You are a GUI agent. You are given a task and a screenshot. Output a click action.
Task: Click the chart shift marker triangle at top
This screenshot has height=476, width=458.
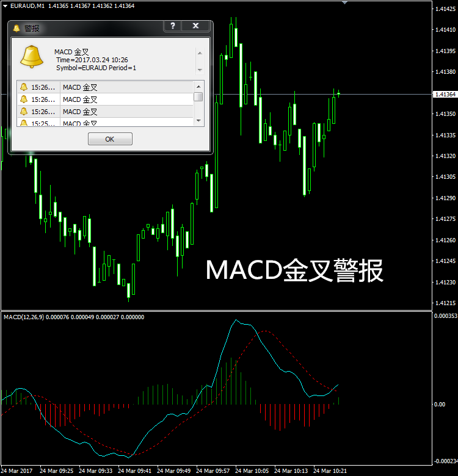click(344, 2)
